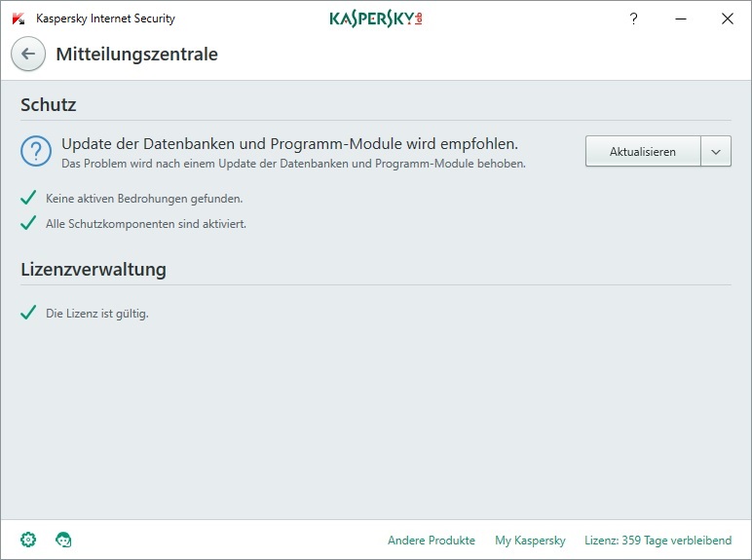Screen dimensions: 752x560
Task: Click text Alle Schutzkomponenten sind aktiviert
Action: point(146,224)
